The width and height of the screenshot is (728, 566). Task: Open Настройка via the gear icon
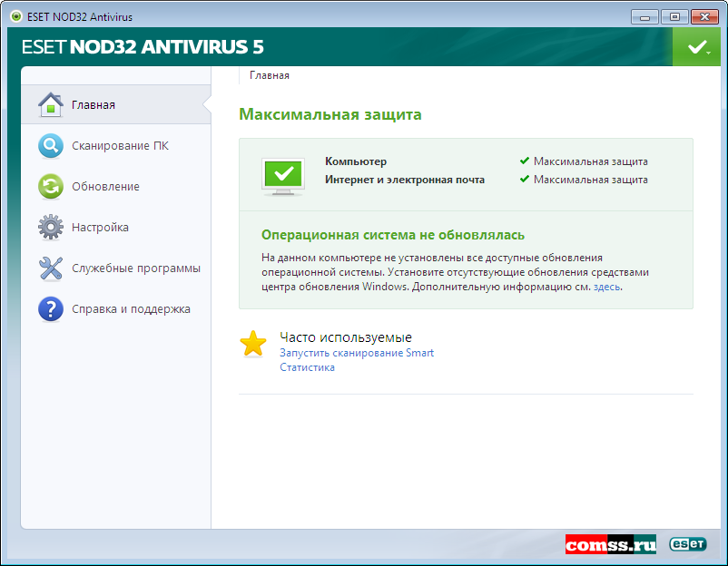click(51, 227)
